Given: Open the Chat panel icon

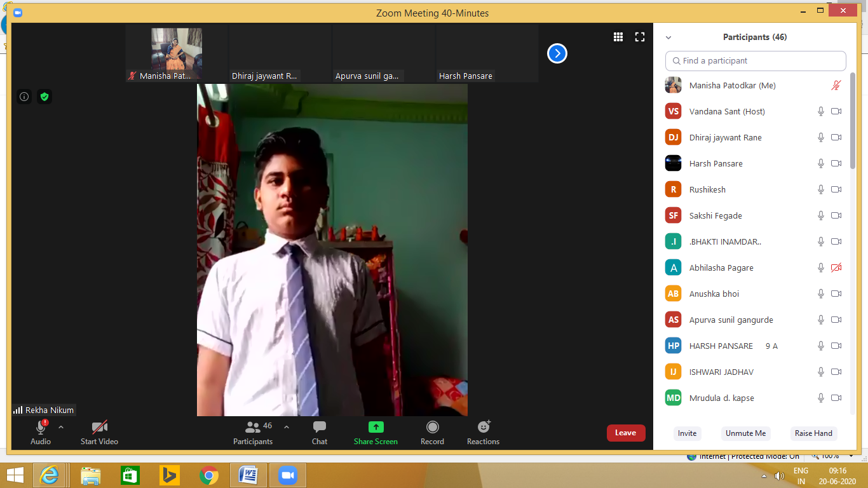Looking at the screenshot, I should click(x=320, y=427).
